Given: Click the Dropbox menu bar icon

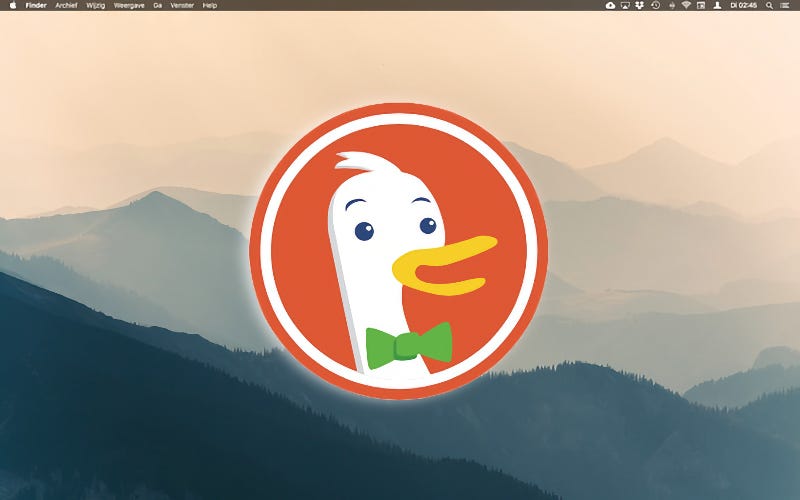Looking at the screenshot, I should (x=639, y=5).
